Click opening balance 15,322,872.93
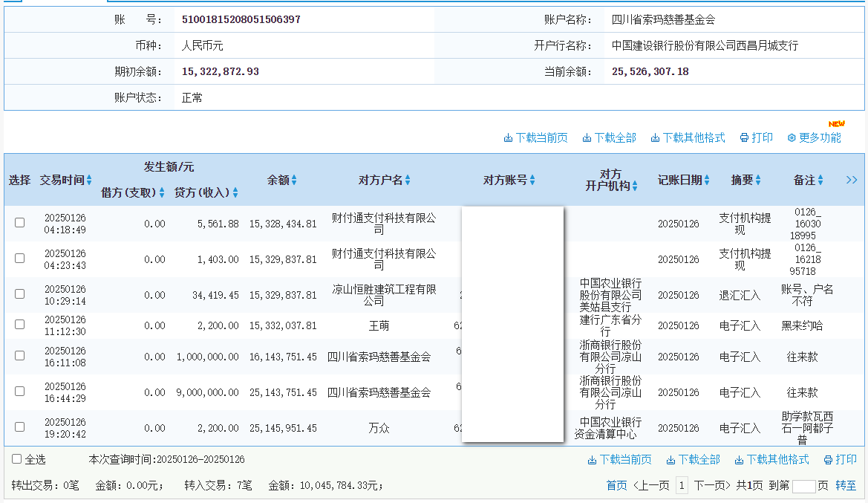The width and height of the screenshot is (868, 503). [221, 71]
